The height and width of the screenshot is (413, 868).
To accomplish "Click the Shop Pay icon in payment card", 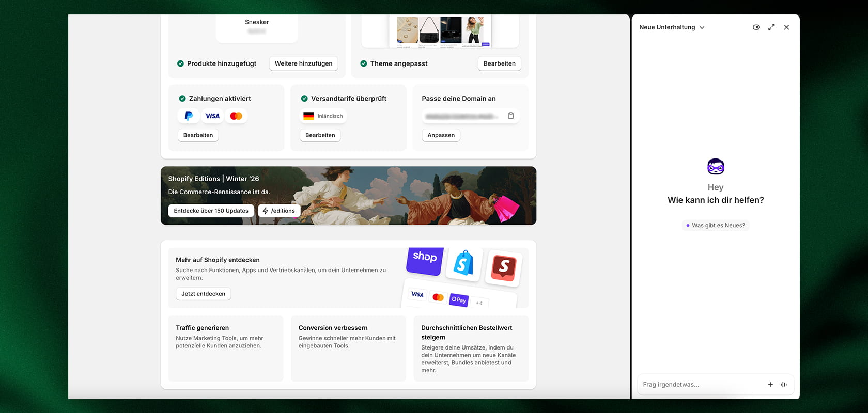I will coord(459,299).
